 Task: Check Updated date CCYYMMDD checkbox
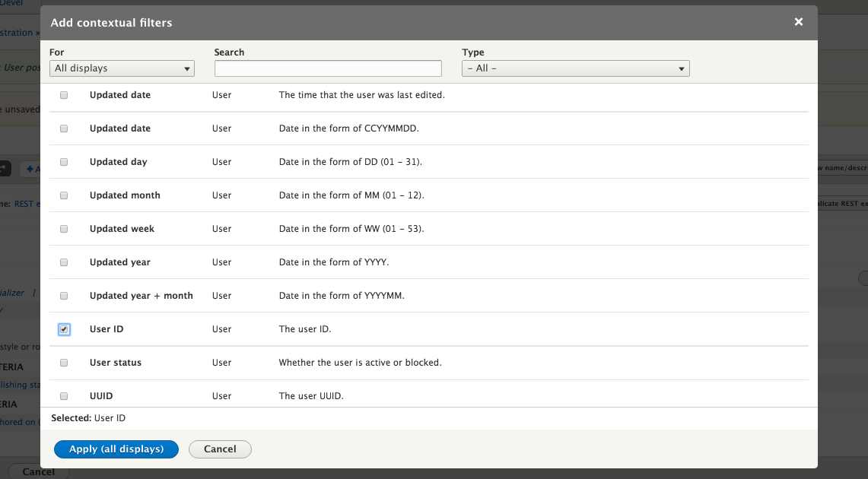(x=64, y=128)
